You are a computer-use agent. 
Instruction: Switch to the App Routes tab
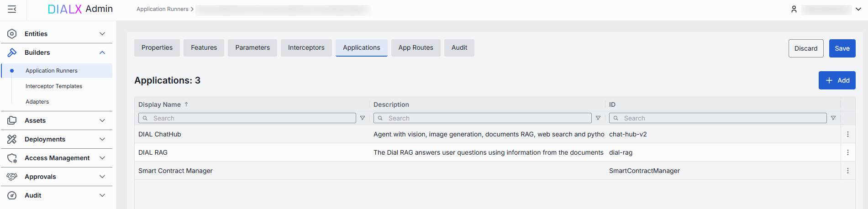416,48
